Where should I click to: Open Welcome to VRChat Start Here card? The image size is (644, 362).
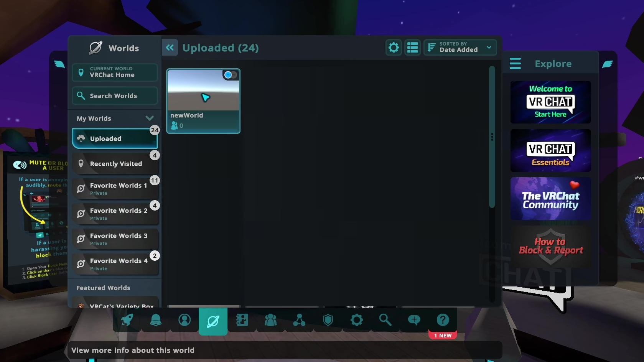550,102
